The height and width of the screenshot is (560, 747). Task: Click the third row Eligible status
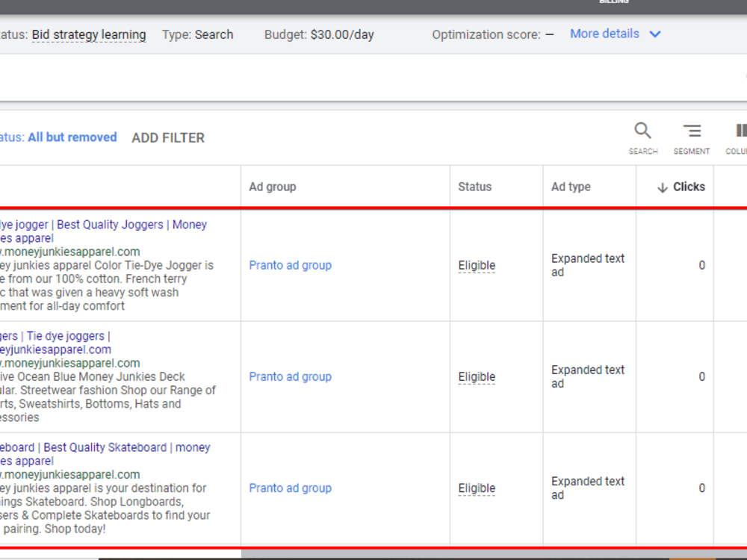(477, 488)
